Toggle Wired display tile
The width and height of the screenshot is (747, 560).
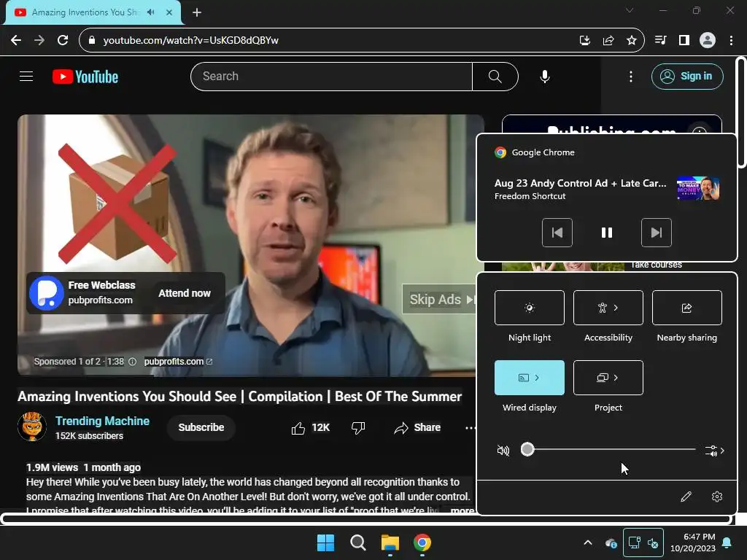530,378
